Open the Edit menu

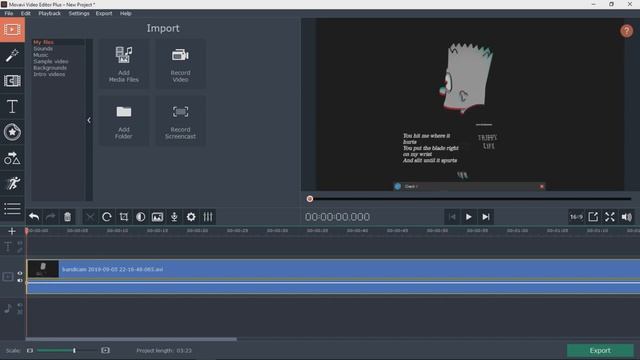[25, 13]
